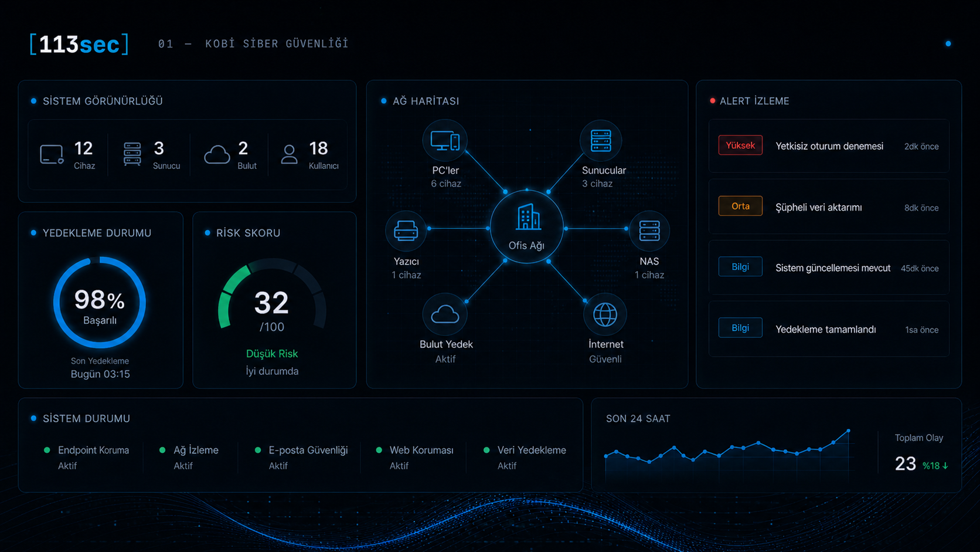Select the E-posta Güvenliği status item

pos(301,457)
